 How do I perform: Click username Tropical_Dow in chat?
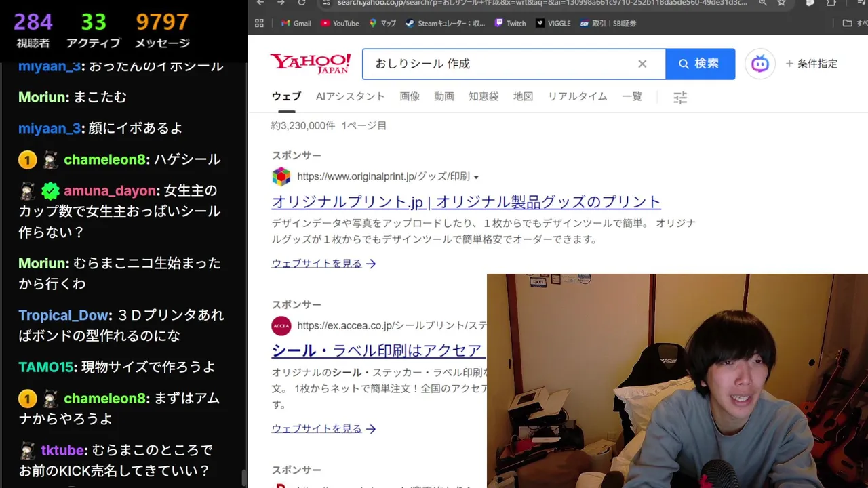pos(63,315)
